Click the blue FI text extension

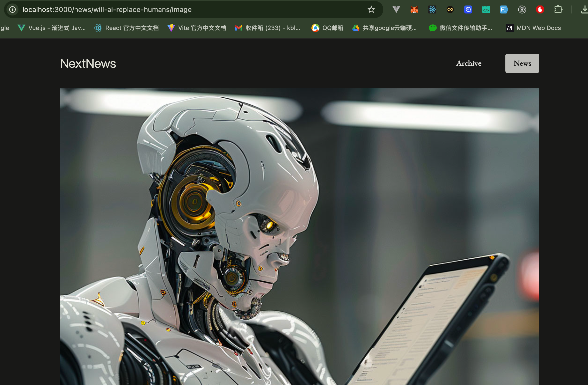click(504, 9)
